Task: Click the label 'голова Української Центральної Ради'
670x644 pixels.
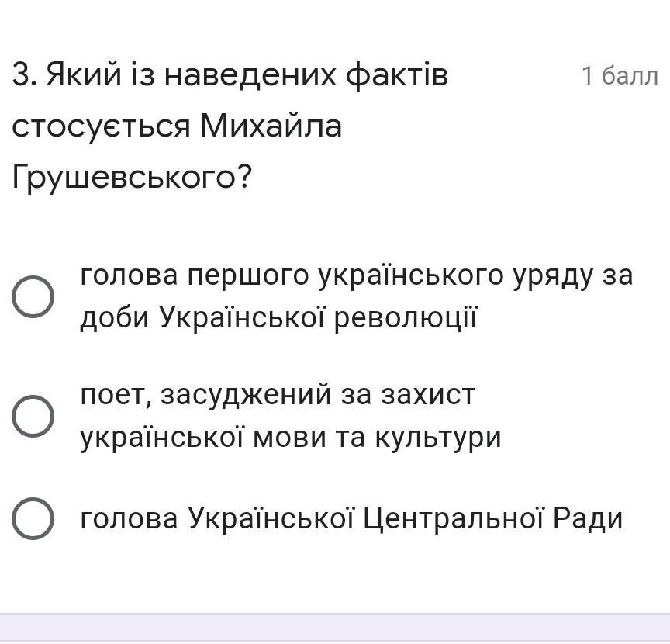Action: pos(351,518)
